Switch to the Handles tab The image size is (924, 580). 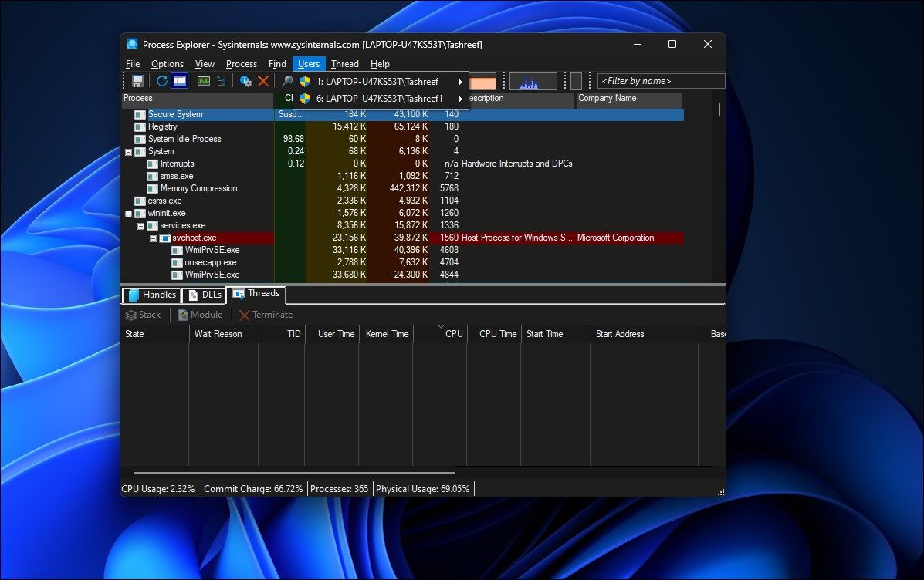pyautogui.click(x=151, y=294)
